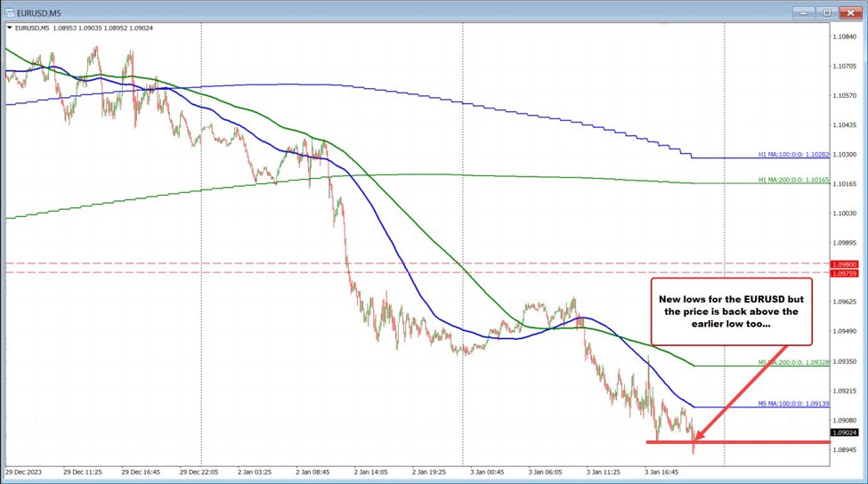Click the red 1.09759 price level tag
The image size is (868, 484).
click(x=845, y=273)
